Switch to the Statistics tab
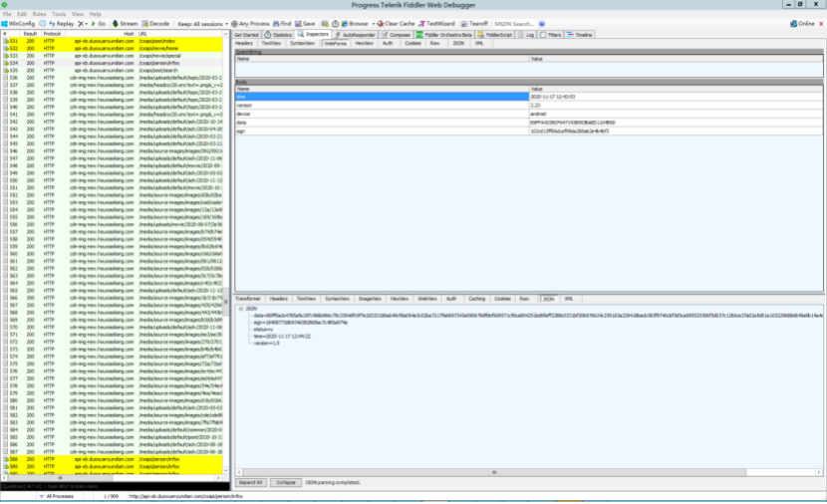Image resolution: width=827 pixels, height=504 pixels. (278, 35)
